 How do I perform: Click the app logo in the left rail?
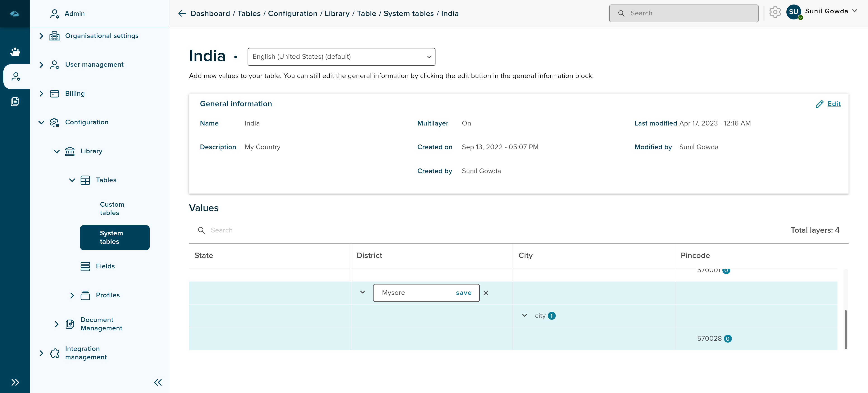pos(15,14)
